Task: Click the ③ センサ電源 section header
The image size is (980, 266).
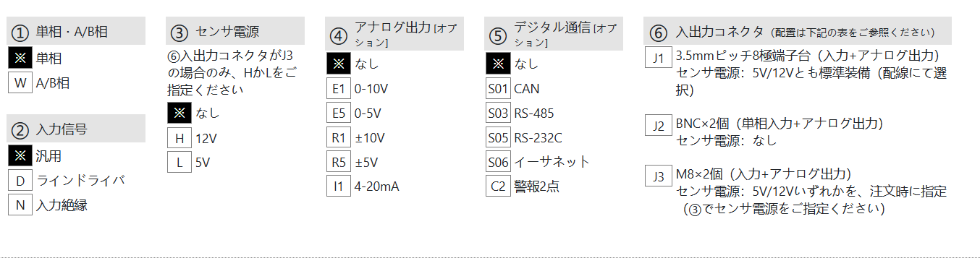Action: click(x=235, y=31)
